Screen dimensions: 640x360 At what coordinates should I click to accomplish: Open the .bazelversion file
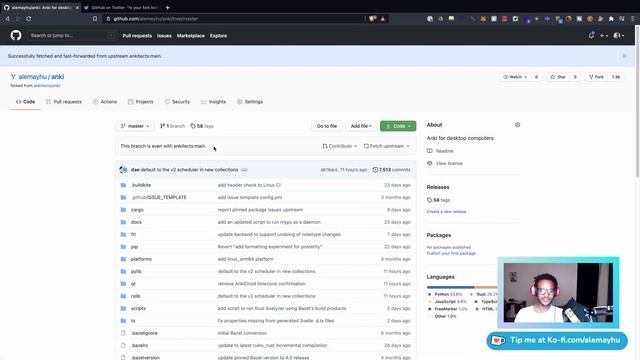point(145,358)
